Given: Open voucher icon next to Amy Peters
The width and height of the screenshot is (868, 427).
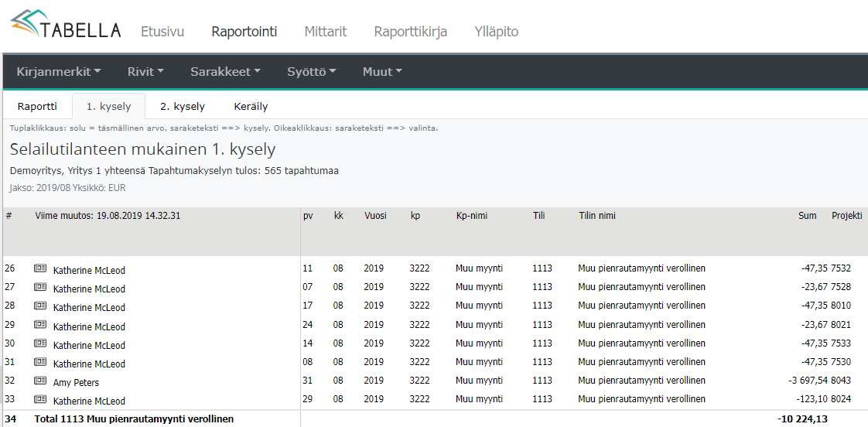Looking at the screenshot, I should pyautogui.click(x=40, y=381).
